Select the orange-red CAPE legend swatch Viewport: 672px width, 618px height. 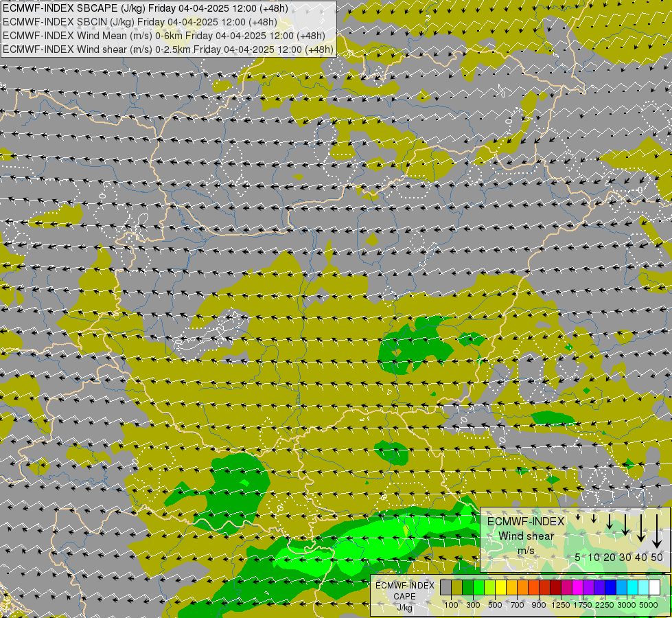point(534,588)
